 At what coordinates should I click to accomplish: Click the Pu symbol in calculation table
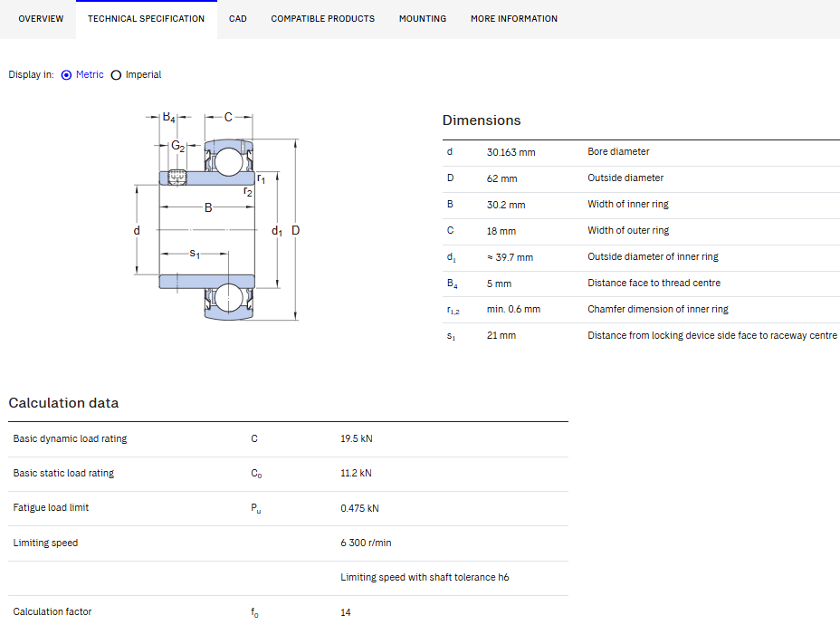tap(255, 508)
